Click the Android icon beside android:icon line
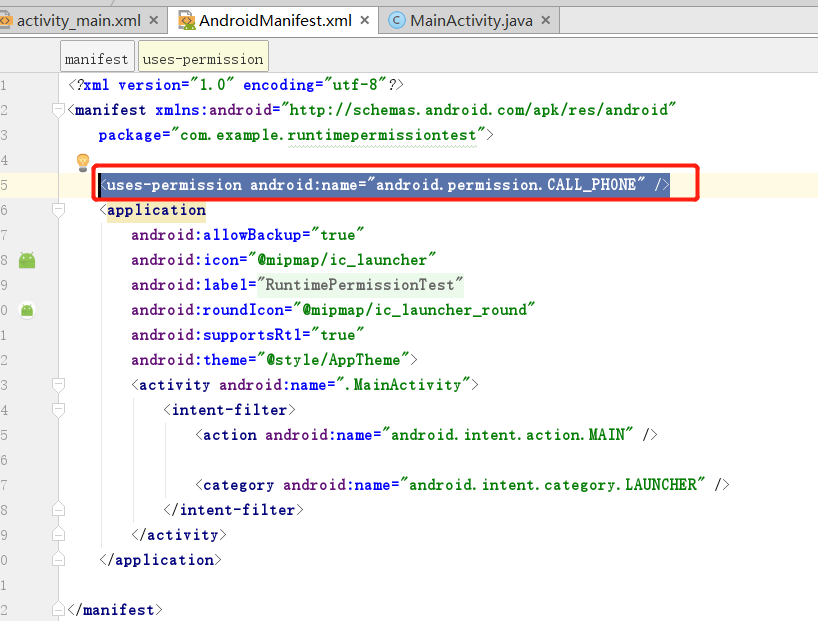Screen dimensions: 818x621 tap(27, 260)
